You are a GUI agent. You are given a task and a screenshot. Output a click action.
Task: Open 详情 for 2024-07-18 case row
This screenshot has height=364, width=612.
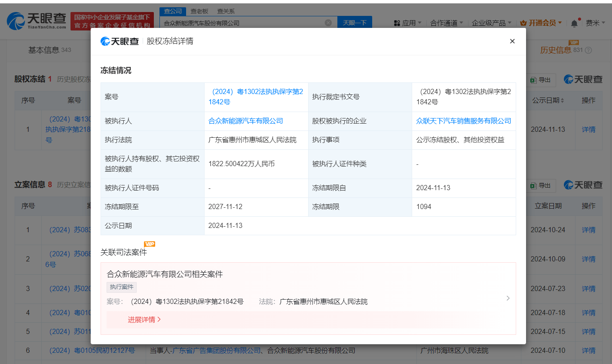click(x=588, y=313)
